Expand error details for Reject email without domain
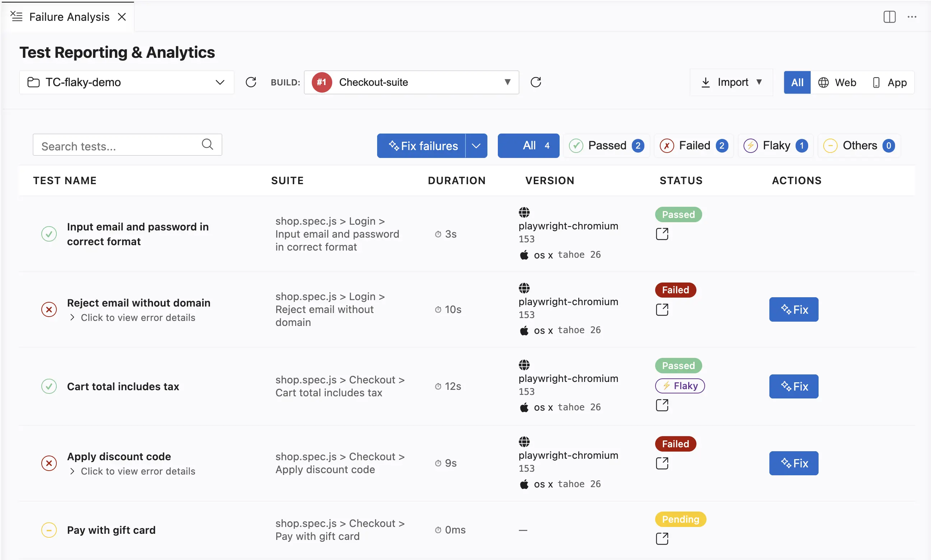931x560 pixels. (133, 318)
